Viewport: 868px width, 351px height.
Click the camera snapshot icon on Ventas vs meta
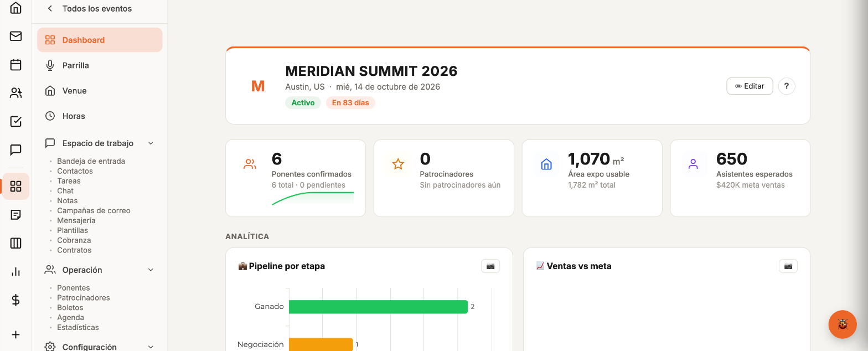(788, 266)
